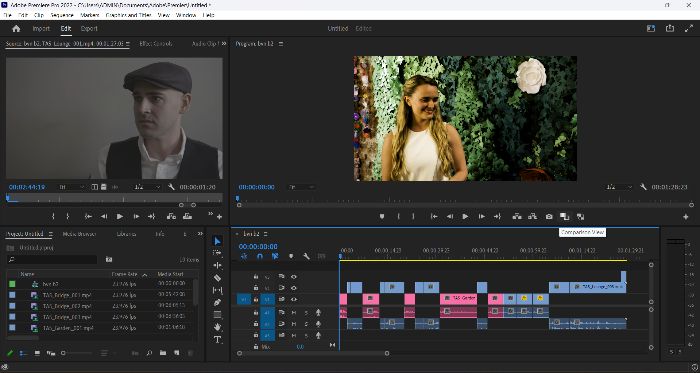Open the Sequence menu
The height and width of the screenshot is (373, 700).
(x=62, y=15)
